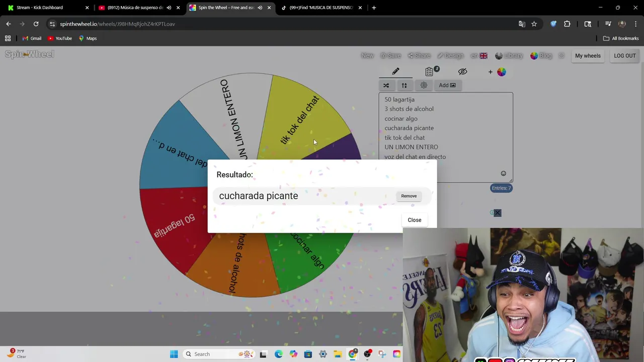
Task: Click the entries text area
Action: [x=446, y=137]
